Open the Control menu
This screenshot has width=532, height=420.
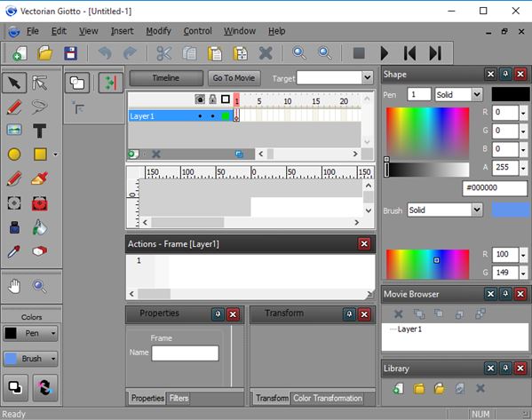pos(197,31)
